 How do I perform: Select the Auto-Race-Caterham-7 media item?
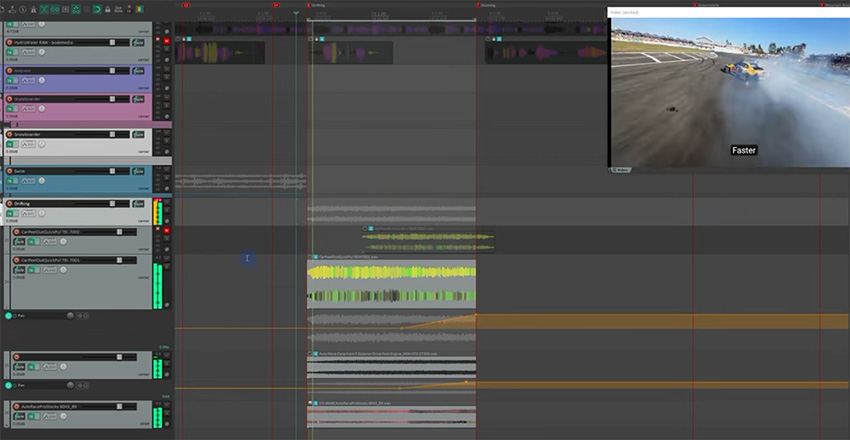click(391, 368)
